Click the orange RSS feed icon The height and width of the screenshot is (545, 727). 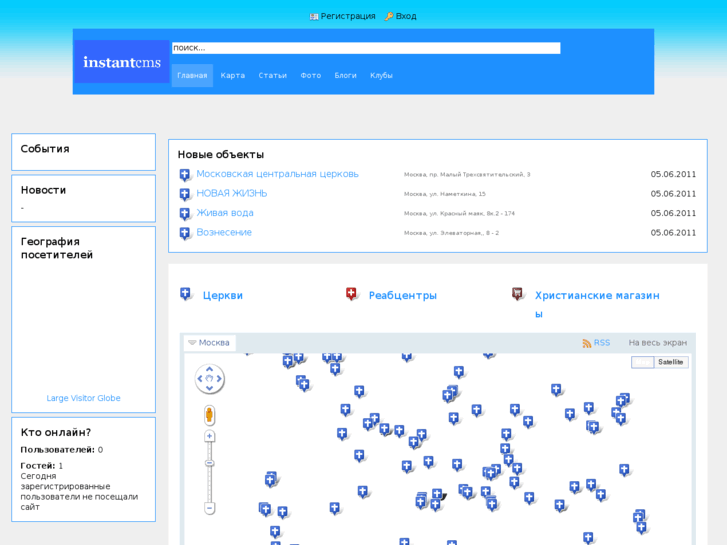(x=587, y=343)
